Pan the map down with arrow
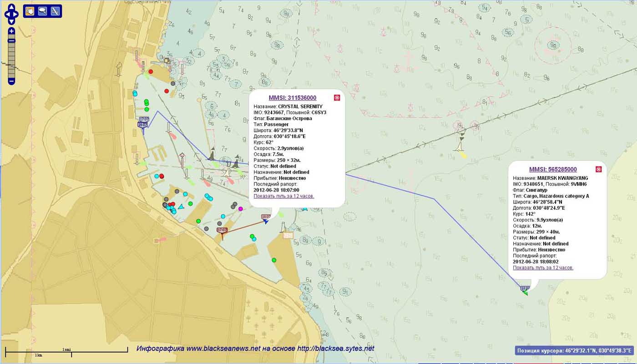This screenshot has width=637, height=364. click(x=11, y=21)
